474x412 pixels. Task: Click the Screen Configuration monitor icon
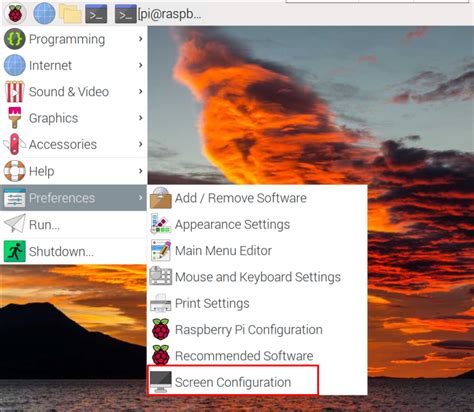161,382
